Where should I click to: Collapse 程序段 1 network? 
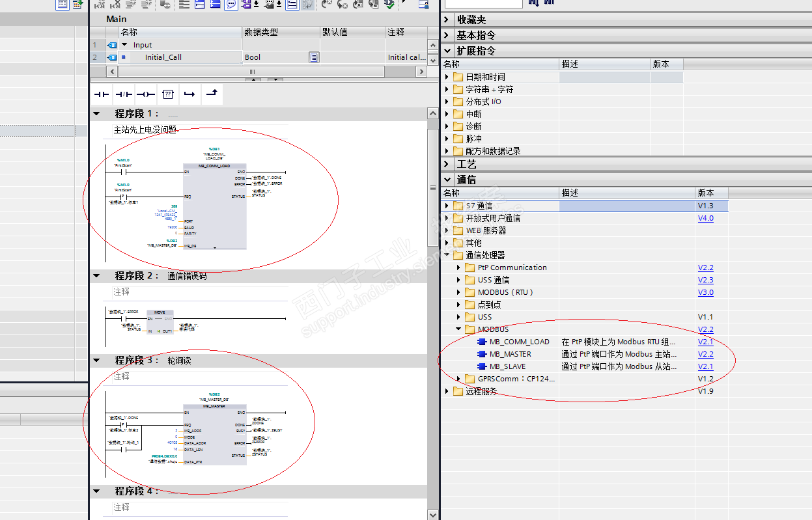(97, 114)
